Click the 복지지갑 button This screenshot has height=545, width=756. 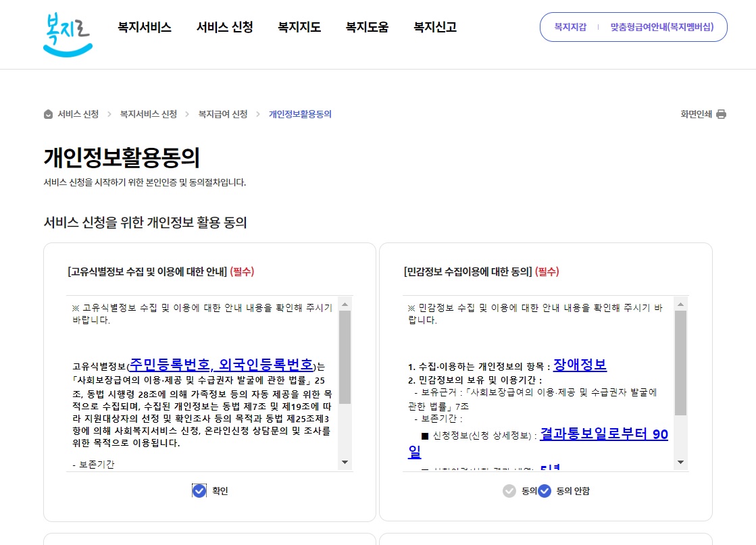tap(570, 26)
